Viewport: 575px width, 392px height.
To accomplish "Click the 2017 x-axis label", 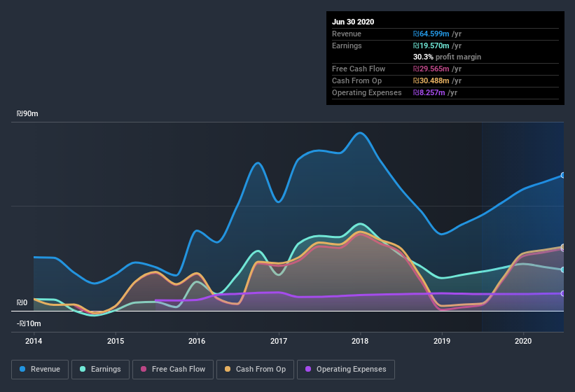I will point(279,341).
